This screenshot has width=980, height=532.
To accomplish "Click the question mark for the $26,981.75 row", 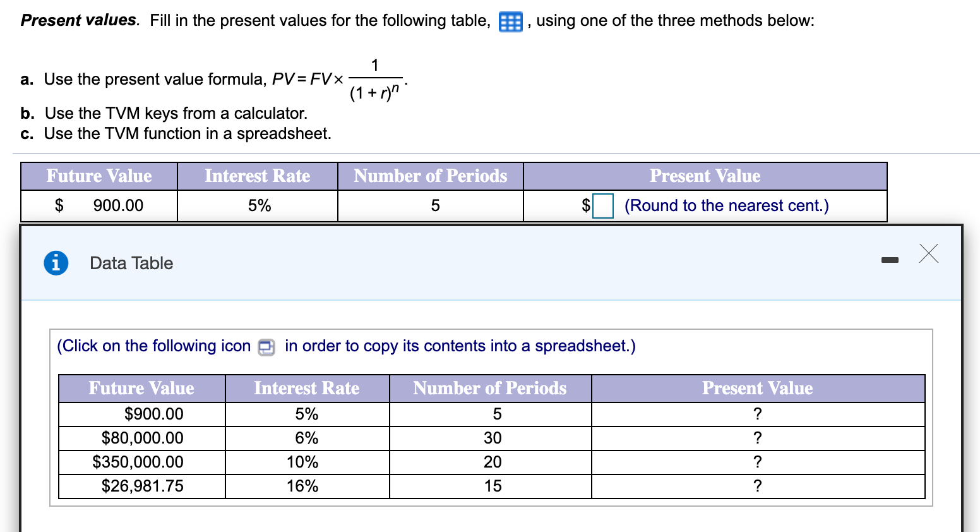I will point(757,485).
